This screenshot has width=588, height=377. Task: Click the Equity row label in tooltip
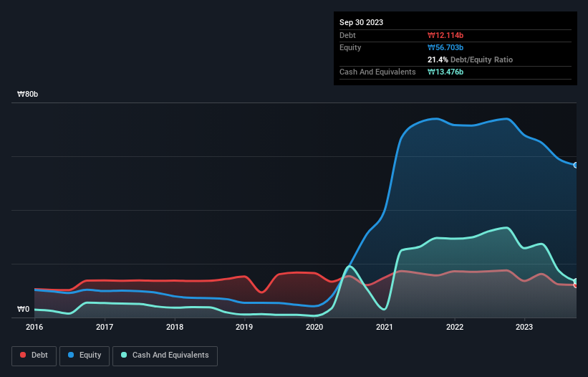coord(350,47)
